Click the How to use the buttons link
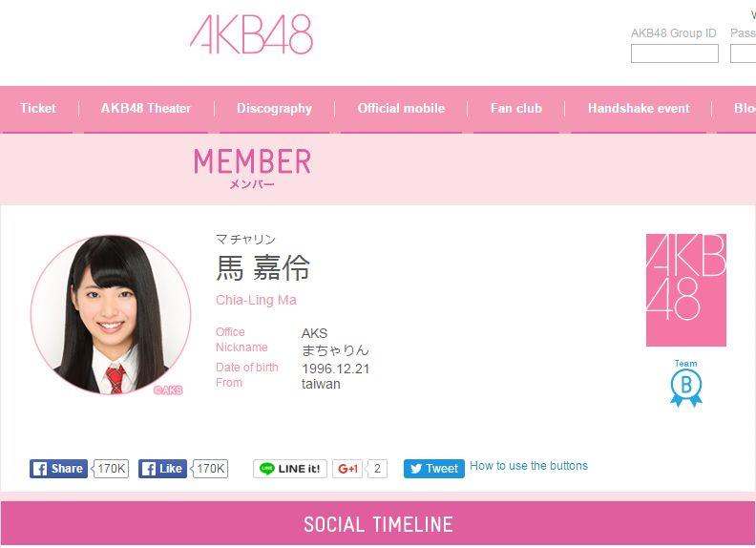The width and height of the screenshot is (756, 548). [529, 466]
